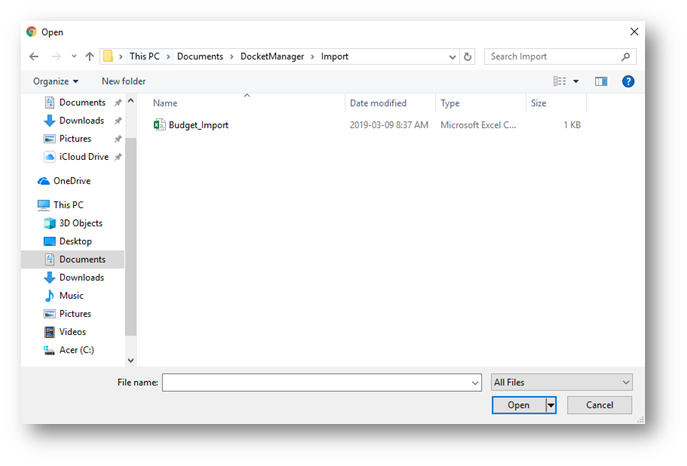Click the sidebar scroll down arrow
The image size is (687, 466).
131,360
